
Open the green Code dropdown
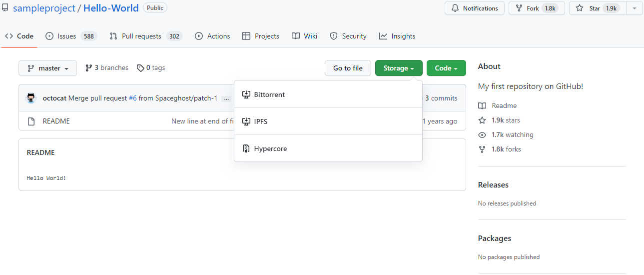pos(446,68)
